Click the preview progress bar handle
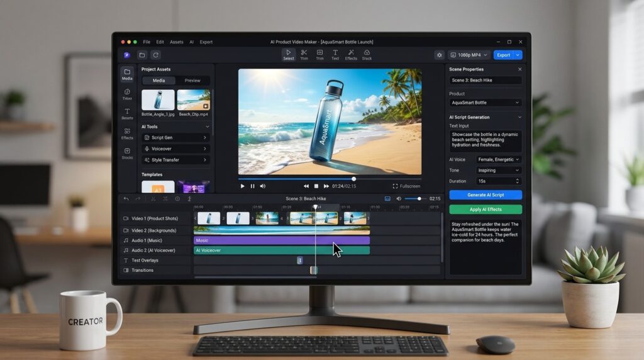 point(353,179)
